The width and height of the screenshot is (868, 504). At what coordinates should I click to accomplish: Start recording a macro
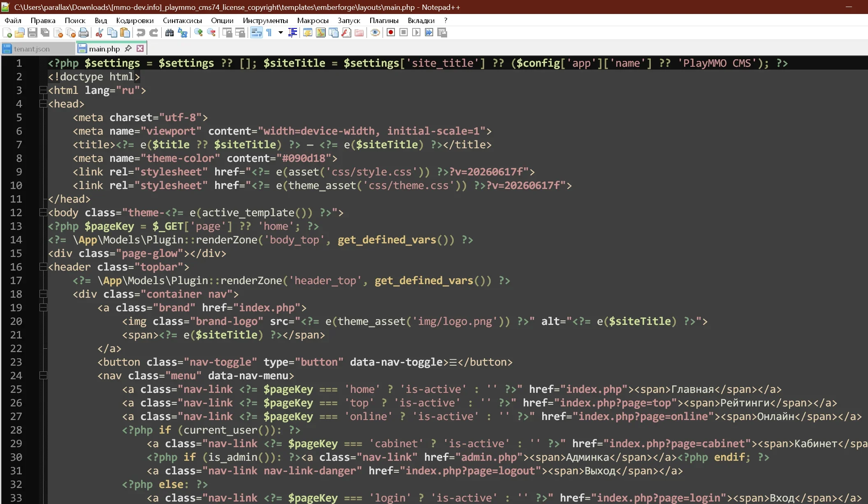click(x=391, y=33)
